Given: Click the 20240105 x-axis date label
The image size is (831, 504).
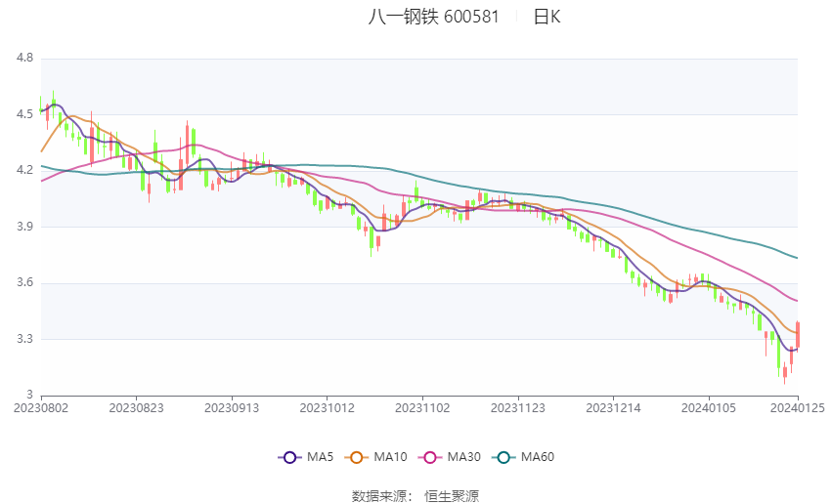Looking at the screenshot, I should coord(709,408).
